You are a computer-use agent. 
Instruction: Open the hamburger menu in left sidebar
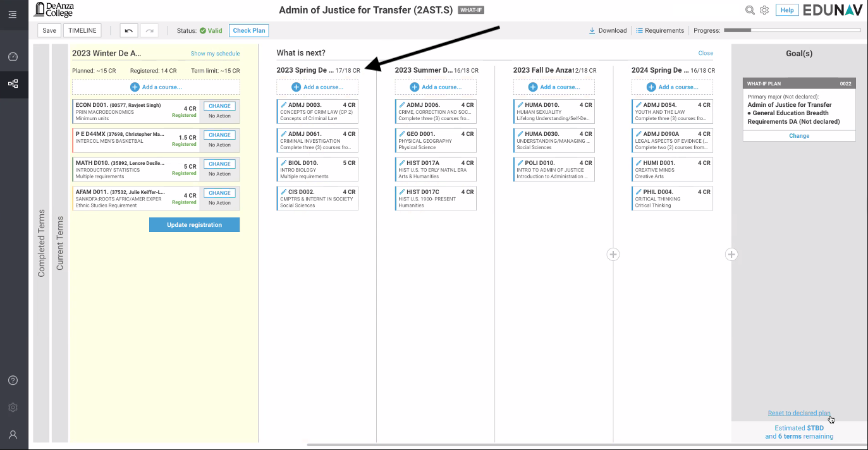click(13, 13)
